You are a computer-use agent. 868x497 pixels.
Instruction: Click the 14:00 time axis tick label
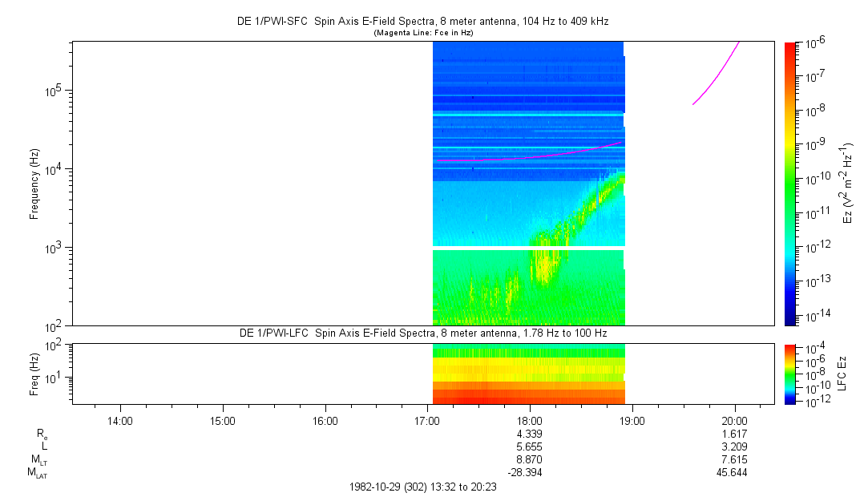[119, 420]
